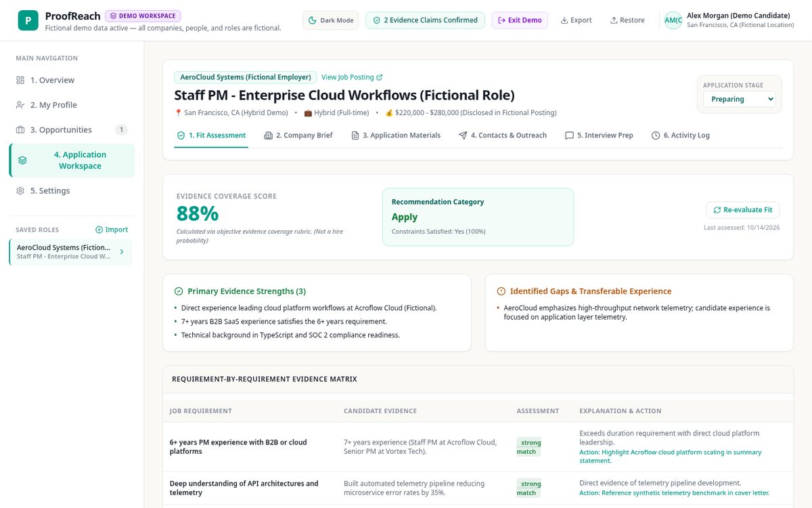812x508 pixels.
Task: Click the strong match badge for 6+ years PM row
Action: 528,447
